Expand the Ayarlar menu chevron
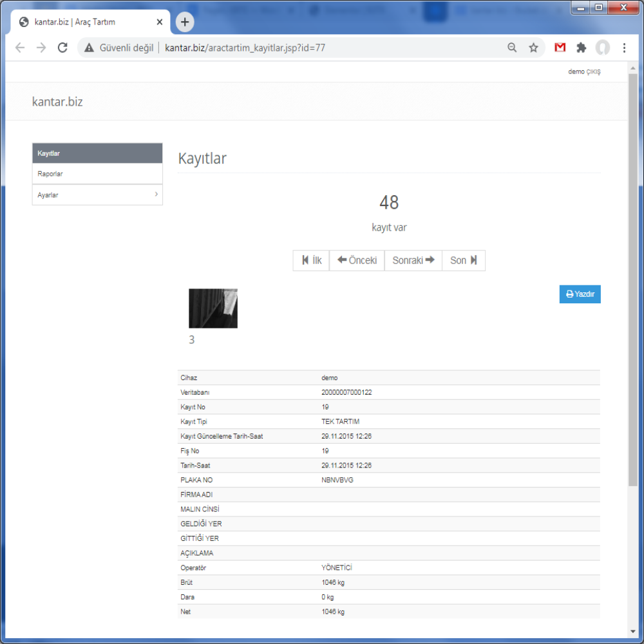Screen dimensions: 644x644 pyautogui.click(x=156, y=194)
